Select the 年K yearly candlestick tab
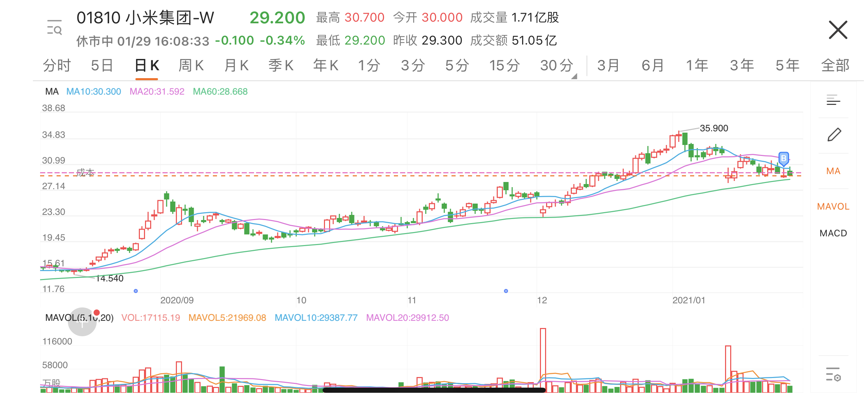This screenshot has height=401, width=868. point(326,65)
